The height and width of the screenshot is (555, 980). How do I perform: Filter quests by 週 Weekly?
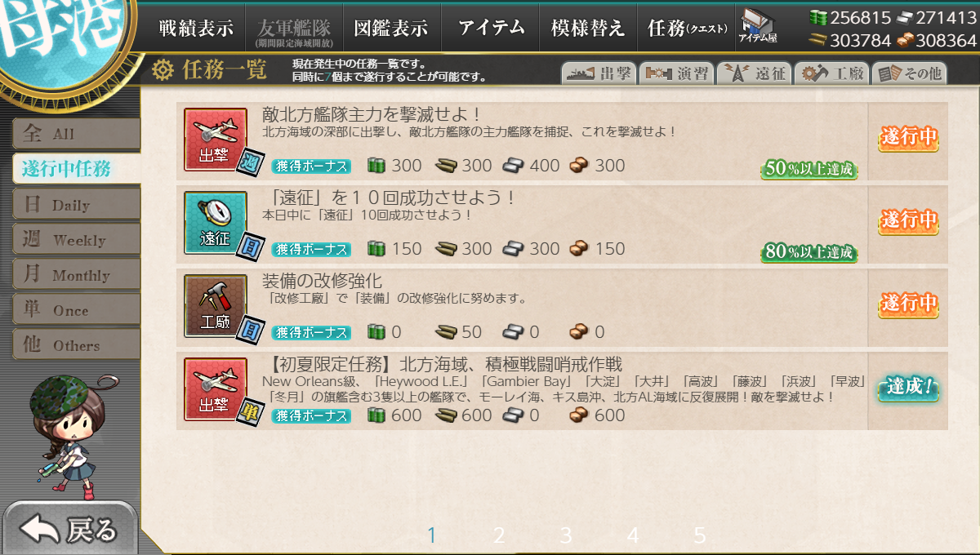tap(76, 239)
